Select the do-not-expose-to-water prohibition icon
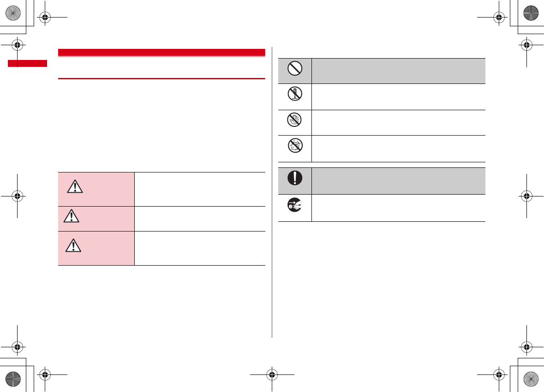This screenshot has height=392, width=544. coord(294,147)
